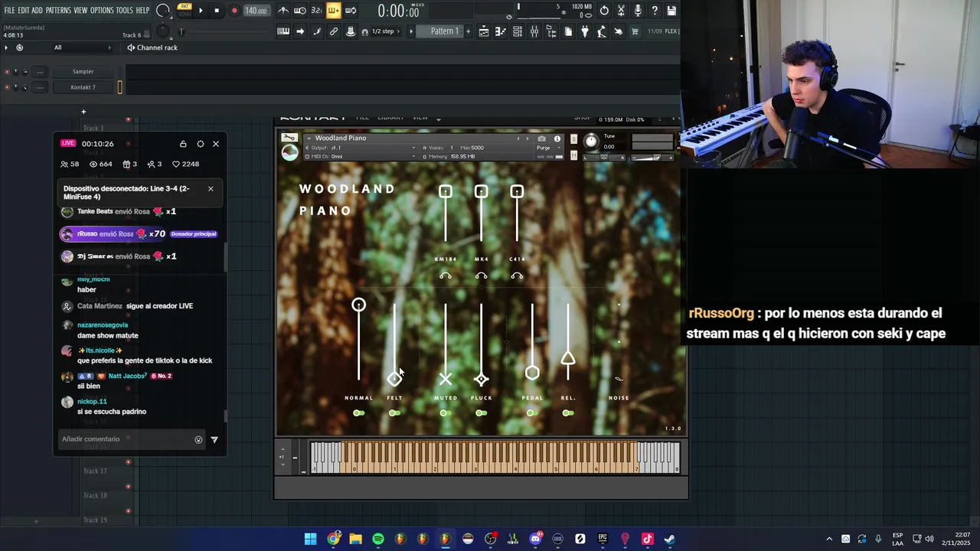The image size is (980, 551).
Task: Toggle the NORMAL layer on/off switch
Action: tap(358, 413)
